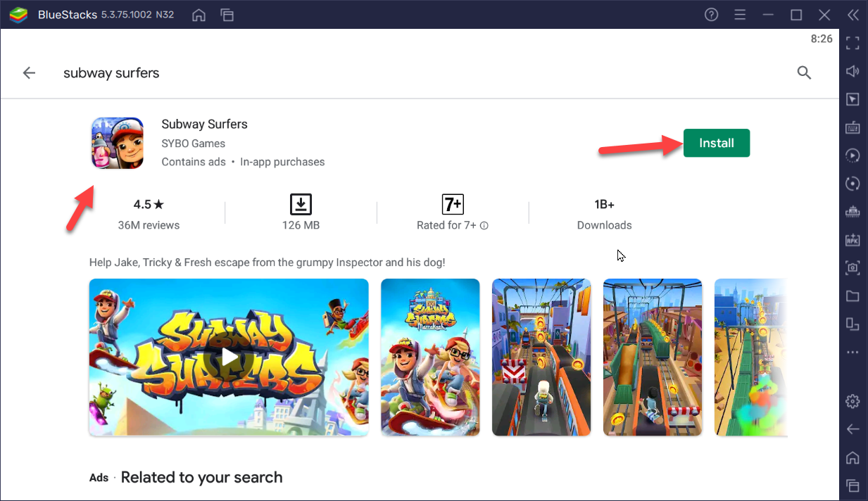Screen dimensions: 868x501
Task: Collapse the sidebar with double chevron
Action: (x=853, y=15)
